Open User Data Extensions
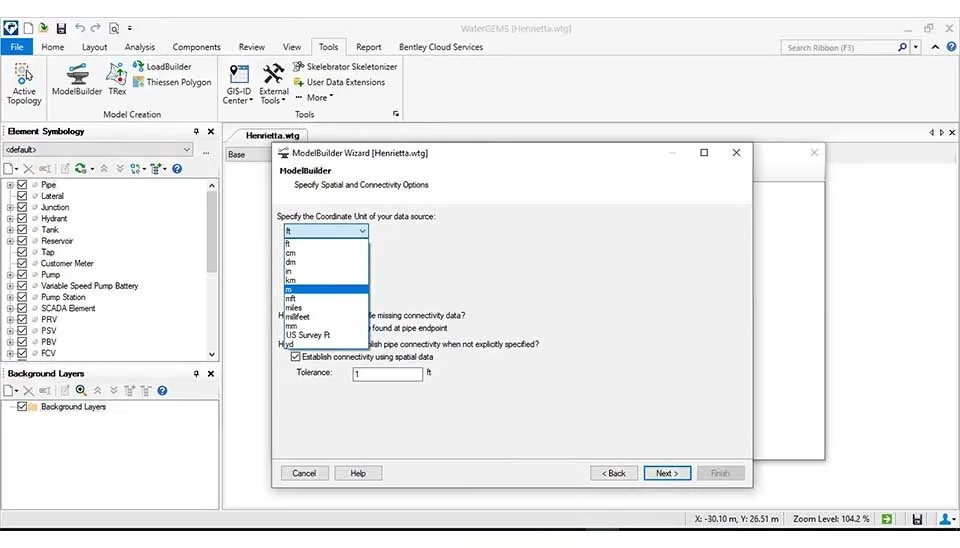960x548 pixels. [x=338, y=82]
